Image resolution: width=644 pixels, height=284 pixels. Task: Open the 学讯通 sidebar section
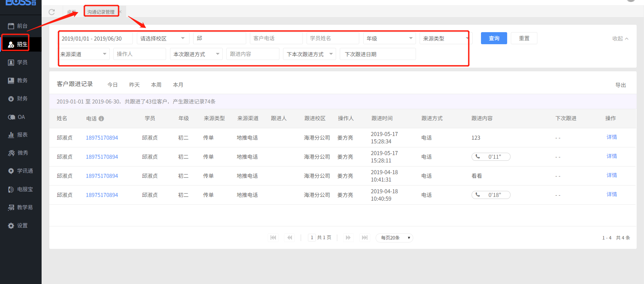pos(20,171)
